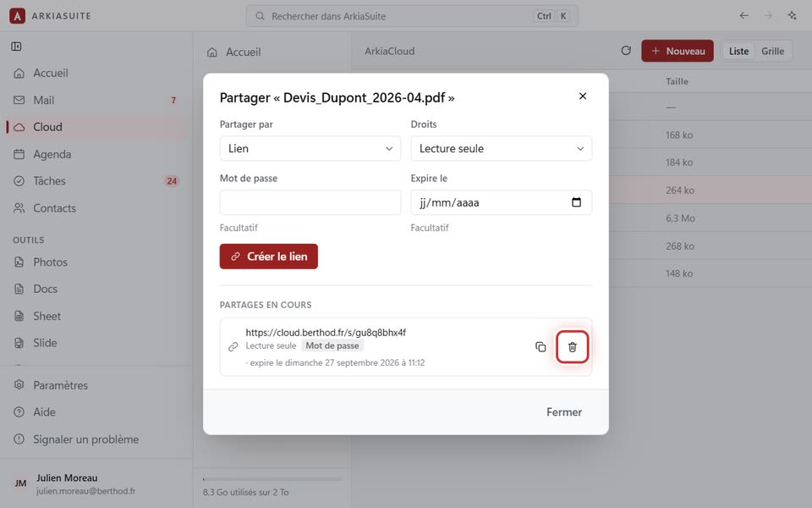Click the ArkiaCloud heading
Viewport: 812px width, 508px height.
pyautogui.click(x=389, y=51)
